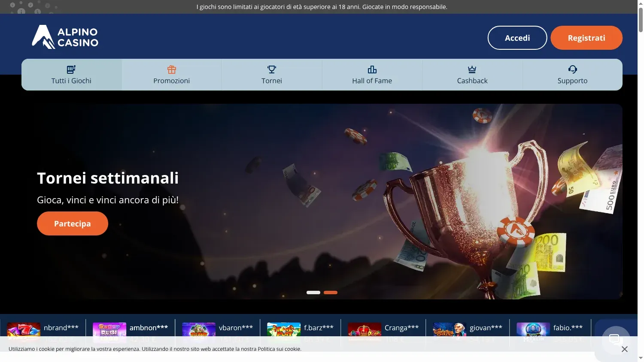
Task: Select the Cashback menu label
Action: click(472, 81)
